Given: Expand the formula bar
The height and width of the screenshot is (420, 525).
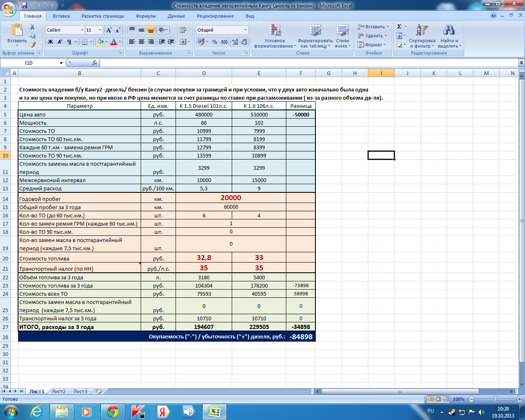Looking at the screenshot, I should (x=521, y=63).
